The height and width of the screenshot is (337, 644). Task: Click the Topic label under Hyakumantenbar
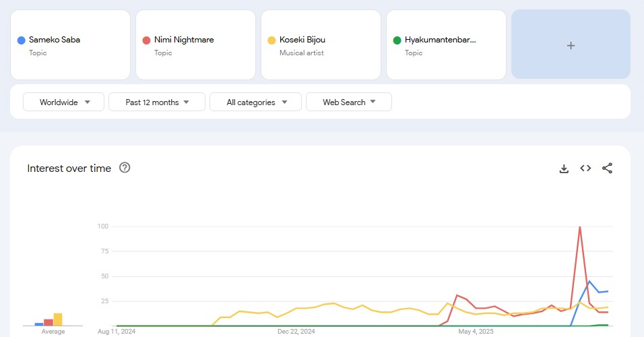(414, 53)
